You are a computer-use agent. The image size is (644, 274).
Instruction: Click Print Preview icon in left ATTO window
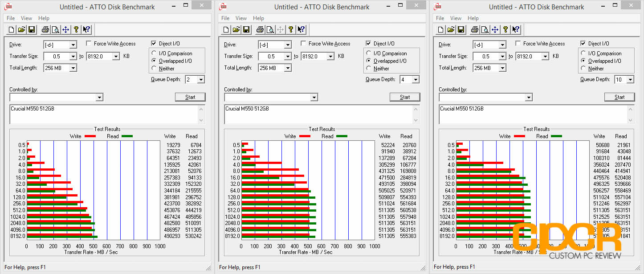tap(55, 30)
